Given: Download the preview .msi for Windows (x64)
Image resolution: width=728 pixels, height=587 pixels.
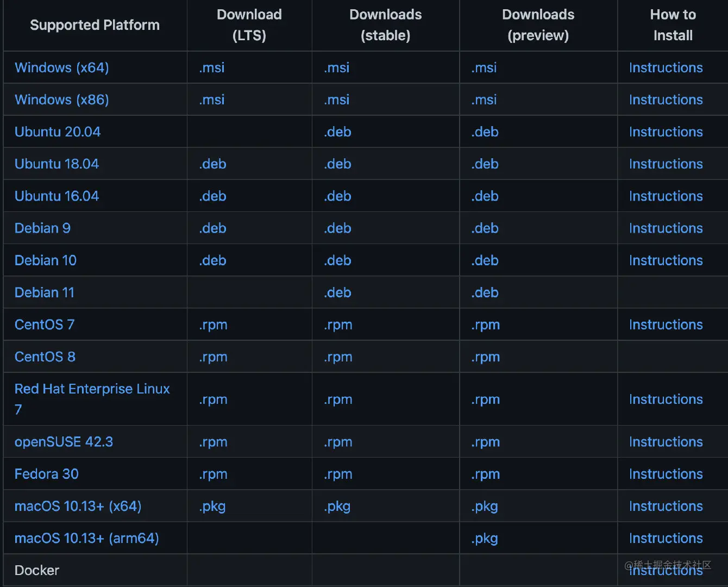Looking at the screenshot, I should click(484, 67).
